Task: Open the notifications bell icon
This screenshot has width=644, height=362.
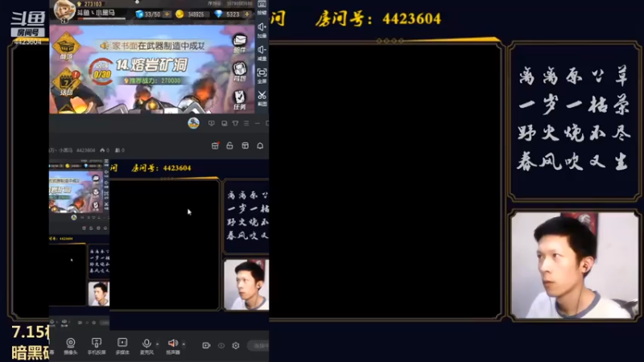Action: click(x=260, y=146)
